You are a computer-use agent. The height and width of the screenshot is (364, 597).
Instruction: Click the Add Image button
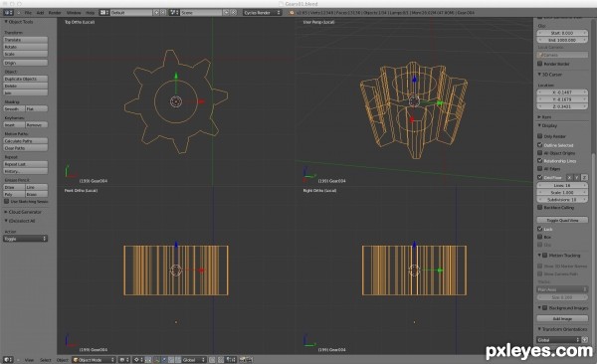562,318
